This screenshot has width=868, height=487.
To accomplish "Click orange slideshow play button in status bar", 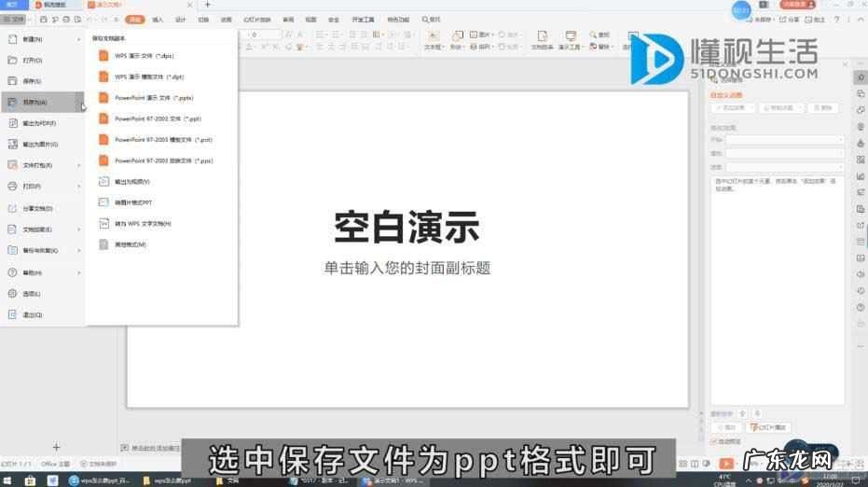I will (x=726, y=463).
